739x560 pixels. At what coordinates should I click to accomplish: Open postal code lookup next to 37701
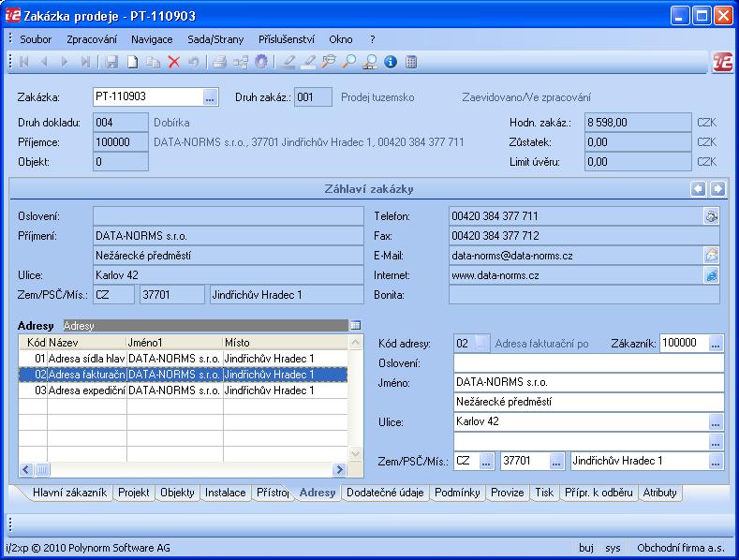556,461
